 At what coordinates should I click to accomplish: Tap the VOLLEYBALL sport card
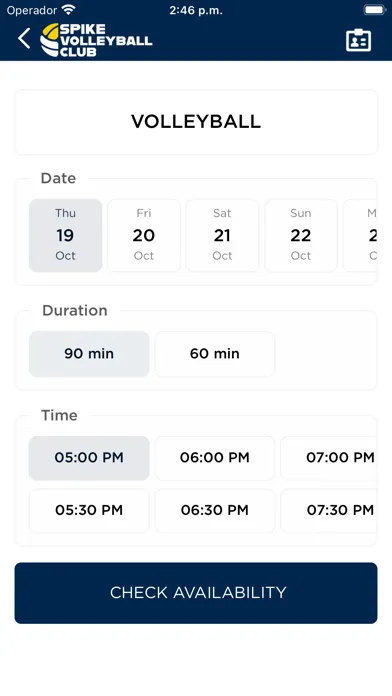click(x=196, y=122)
